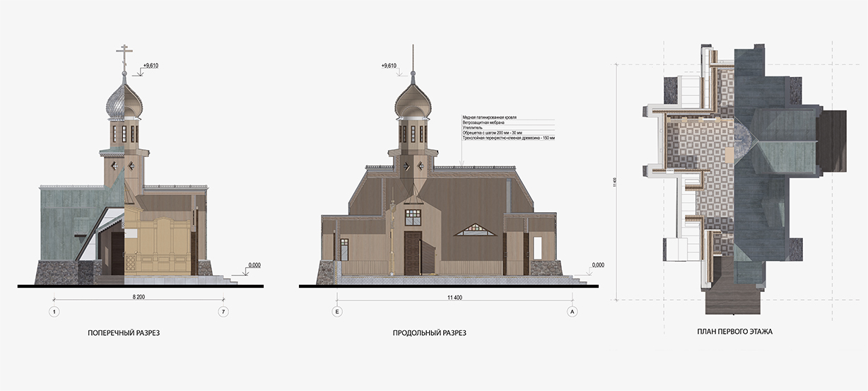Screen dimensions: 868x391
Task: Click the ПОПЕРЕЧНЫЙ РАЗРЕЗ title
Action: pos(124,332)
